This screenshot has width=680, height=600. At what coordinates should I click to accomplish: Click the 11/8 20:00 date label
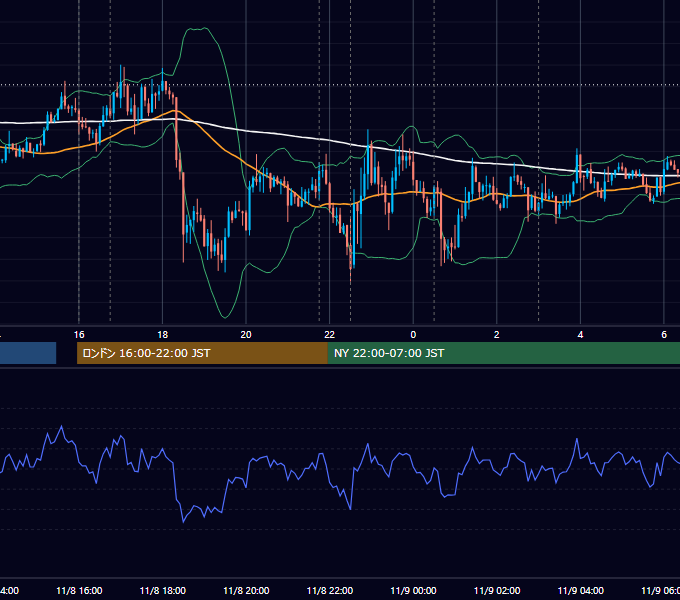(x=246, y=590)
